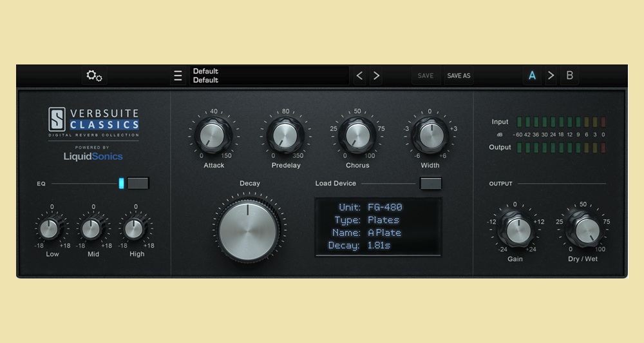The width and height of the screenshot is (644, 343).
Task: Click the Output level meter
Action: pyautogui.click(x=561, y=148)
